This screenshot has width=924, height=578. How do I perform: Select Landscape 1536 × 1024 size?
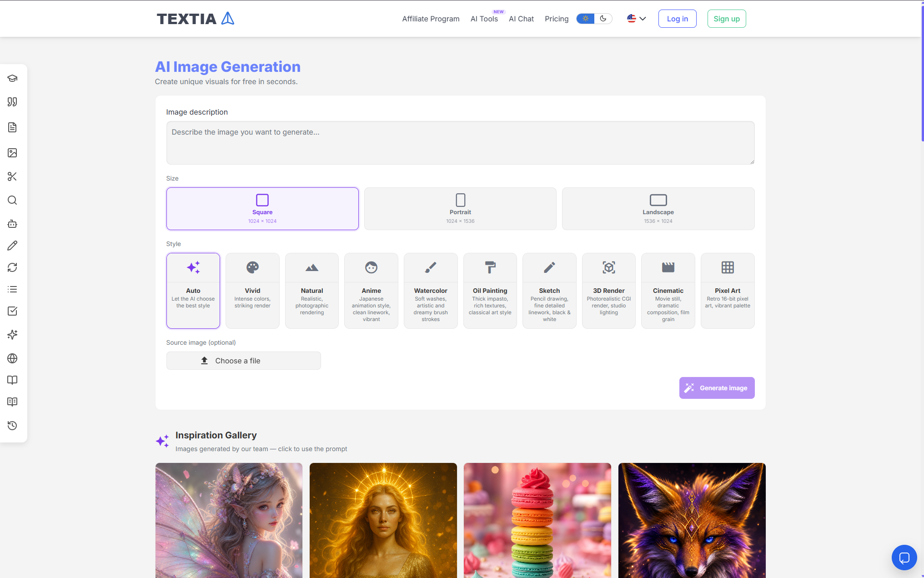coord(658,209)
